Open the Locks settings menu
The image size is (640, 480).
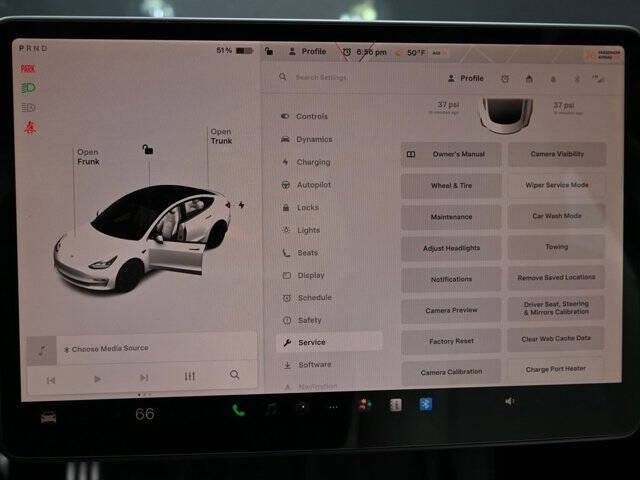(300, 207)
